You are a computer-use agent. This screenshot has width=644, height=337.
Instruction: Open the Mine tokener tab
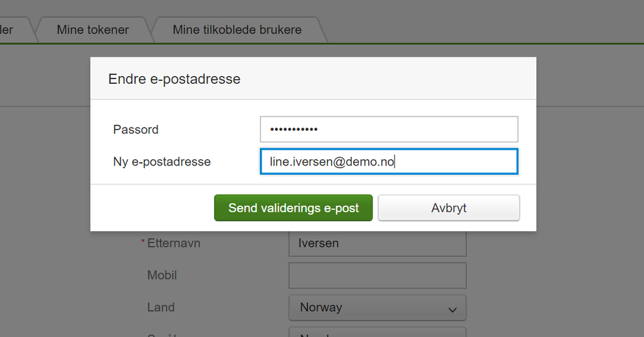point(93,30)
